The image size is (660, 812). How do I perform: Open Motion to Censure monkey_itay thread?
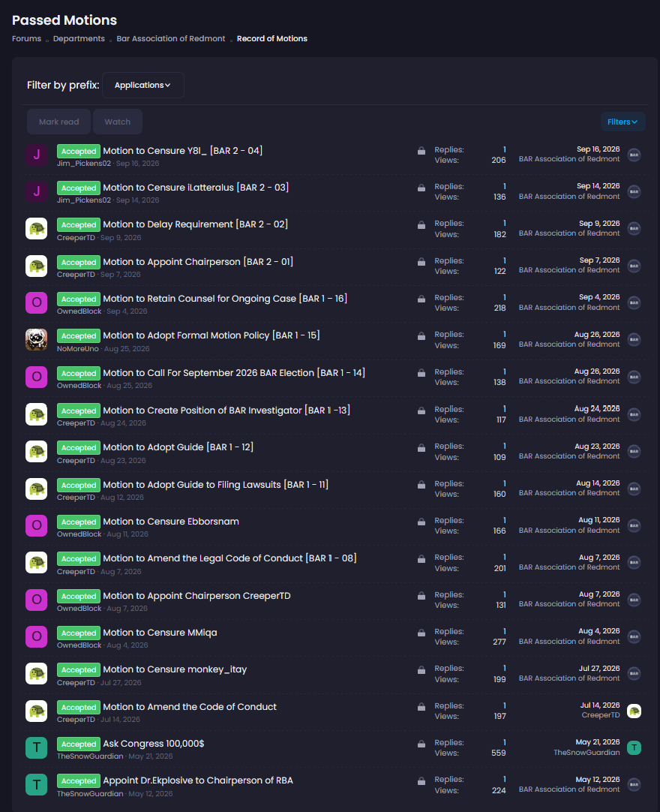pos(175,669)
